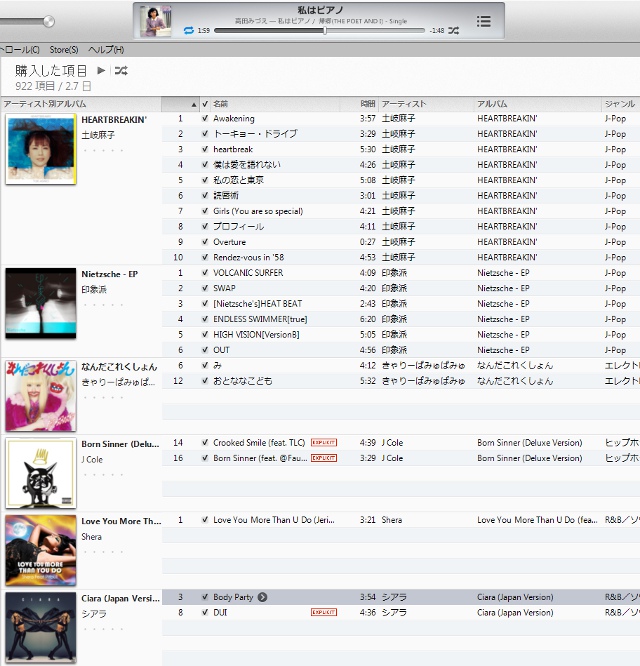Screen dimensions: 640x666
Task: Select the プロフィール track row
Action: click(x=400, y=226)
